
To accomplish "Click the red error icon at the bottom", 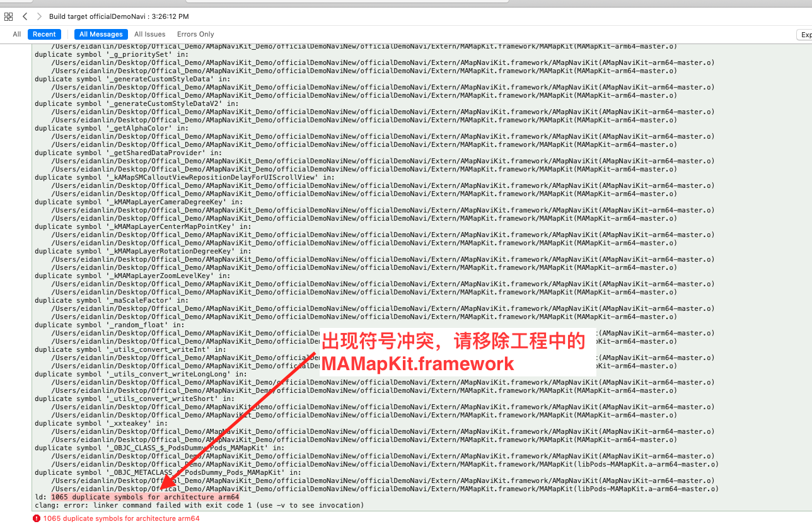I will (x=37, y=518).
